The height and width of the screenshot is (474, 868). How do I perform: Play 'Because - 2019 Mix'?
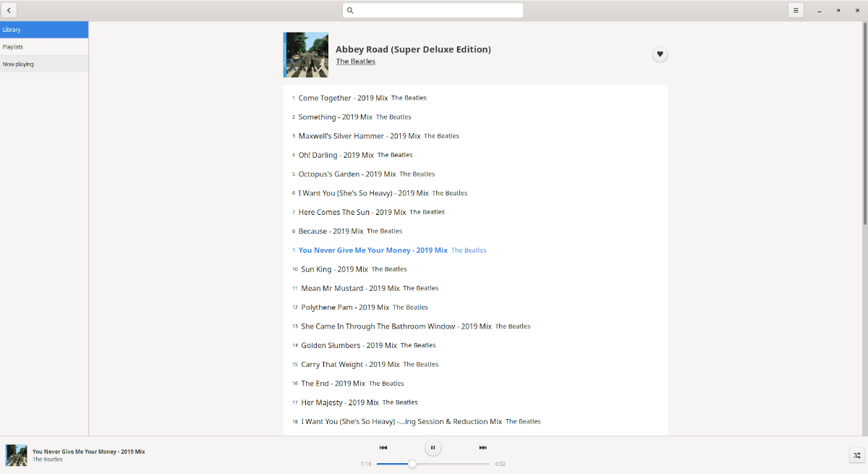coord(475,231)
